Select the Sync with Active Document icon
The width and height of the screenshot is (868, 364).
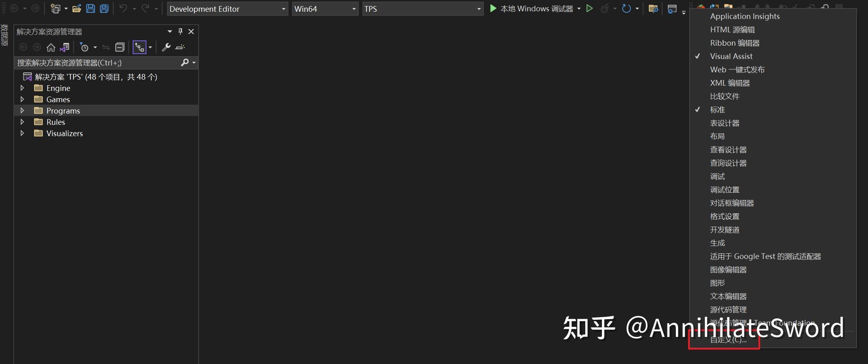[106, 47]
